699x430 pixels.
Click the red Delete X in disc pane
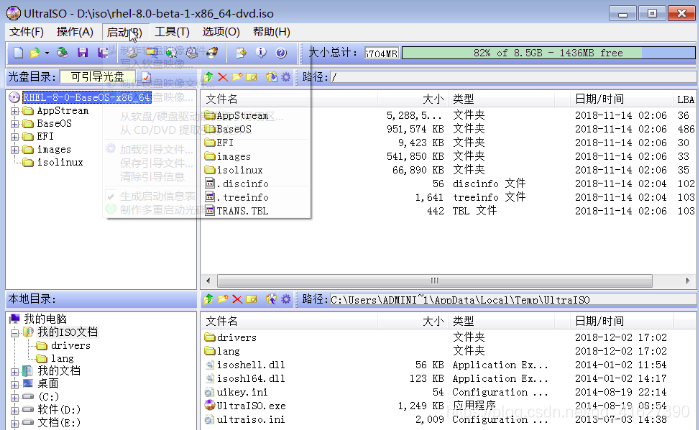point(223,77)
